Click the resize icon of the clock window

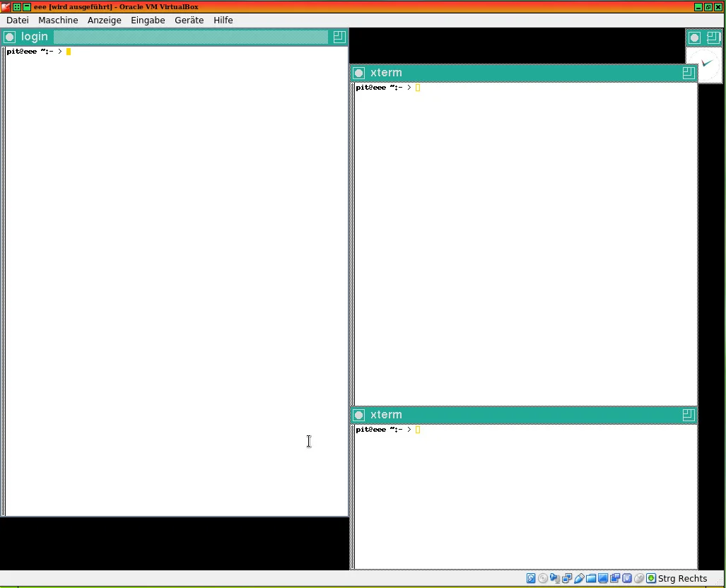pyautogui.click(x=713, y=37)
